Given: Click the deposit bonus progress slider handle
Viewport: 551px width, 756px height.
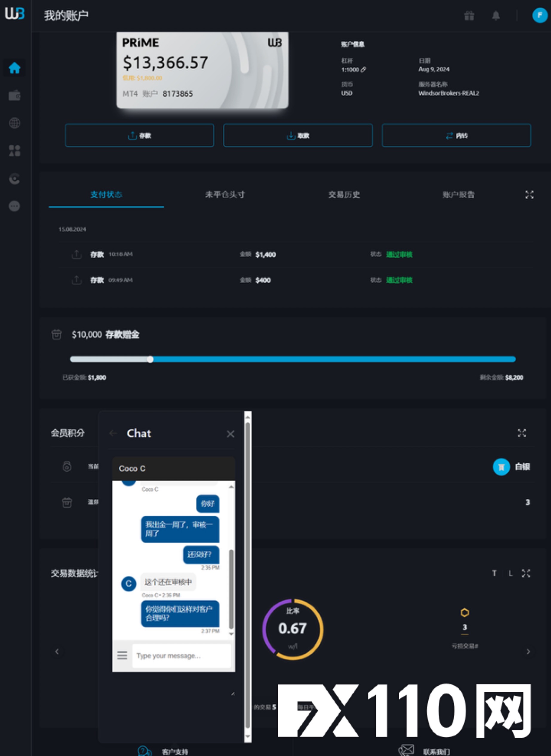Looking at the screenshot, I should point(151,359).
